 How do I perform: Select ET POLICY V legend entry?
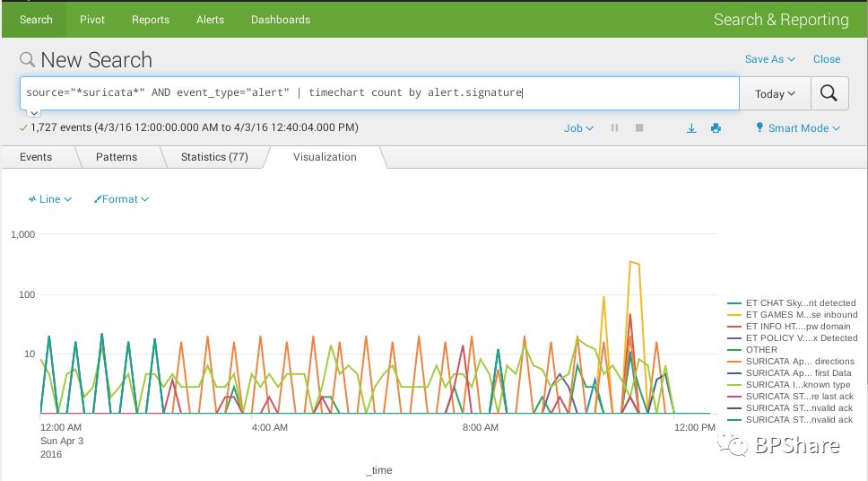(x=792, y=338)
